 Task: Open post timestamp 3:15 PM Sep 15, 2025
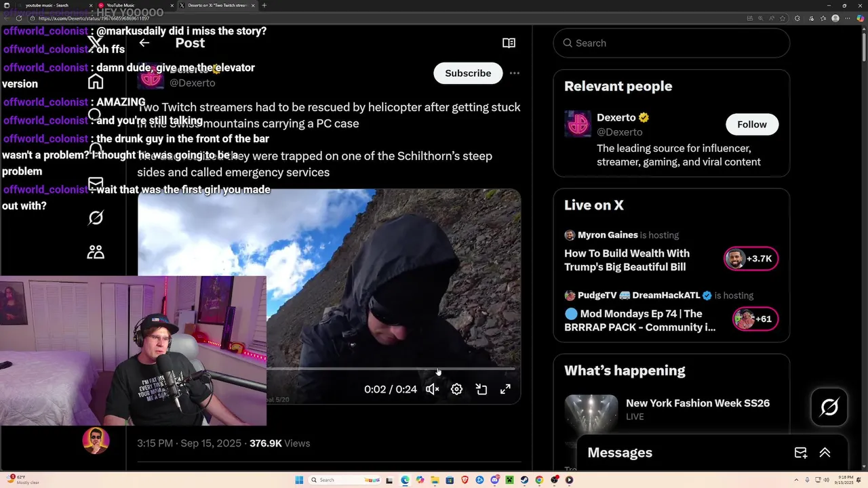[189, 443]
